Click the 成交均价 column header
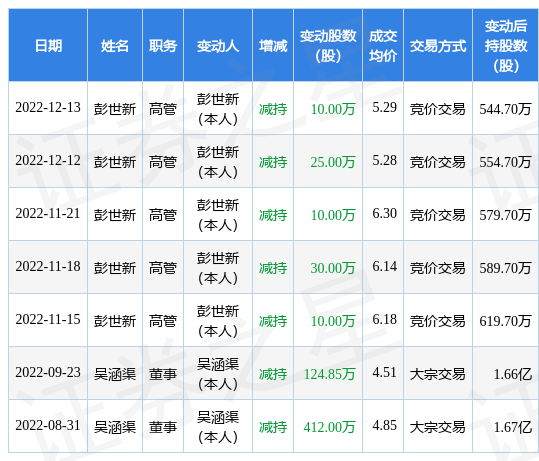This screenshot has width=539, height=461. (383, 46)
